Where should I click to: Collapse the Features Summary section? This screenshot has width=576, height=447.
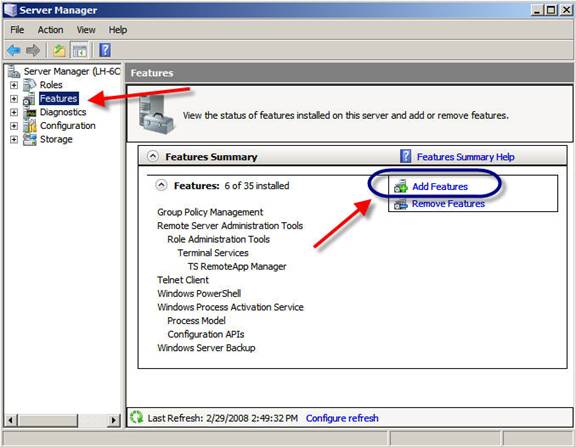pos(152,156)
